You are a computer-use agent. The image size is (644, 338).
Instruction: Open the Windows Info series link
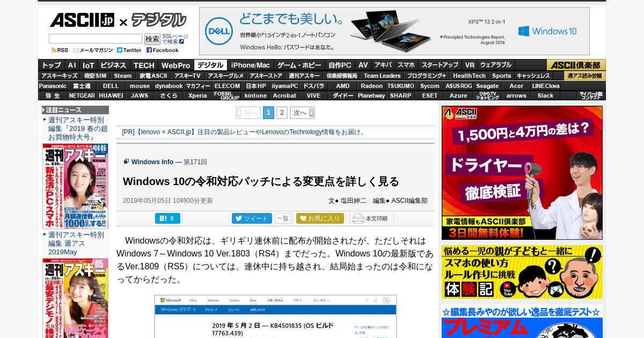click(x=152, y=162)
